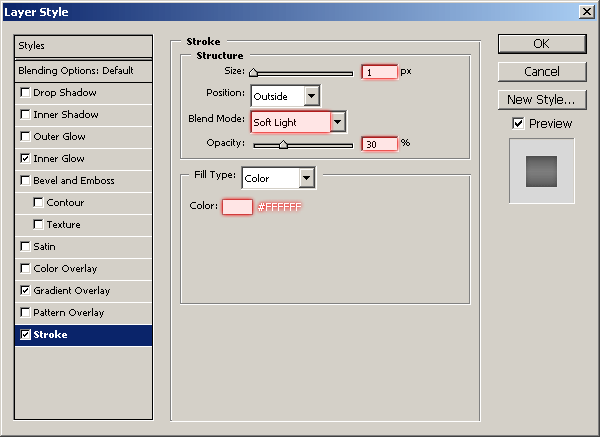Enable the Drop Shadow checkbox
Screen dimensions: 600x437
(x=25, y=93)
